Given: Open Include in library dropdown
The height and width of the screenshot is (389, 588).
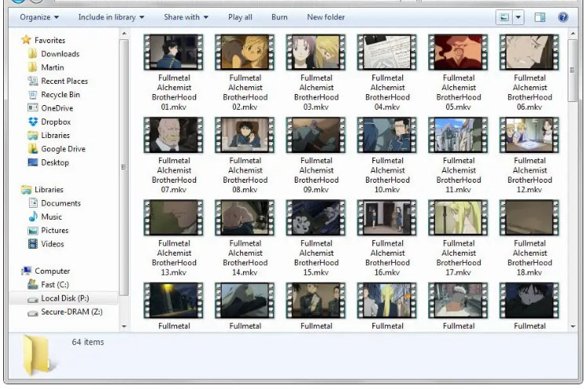Looking at the screenshot, I should (111, 17).
